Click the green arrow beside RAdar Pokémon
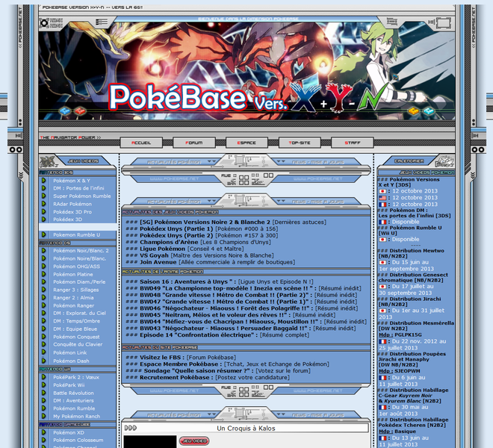The height and width of the screenshot is (448, 493). pyautogui.click(x=44, y=204)
